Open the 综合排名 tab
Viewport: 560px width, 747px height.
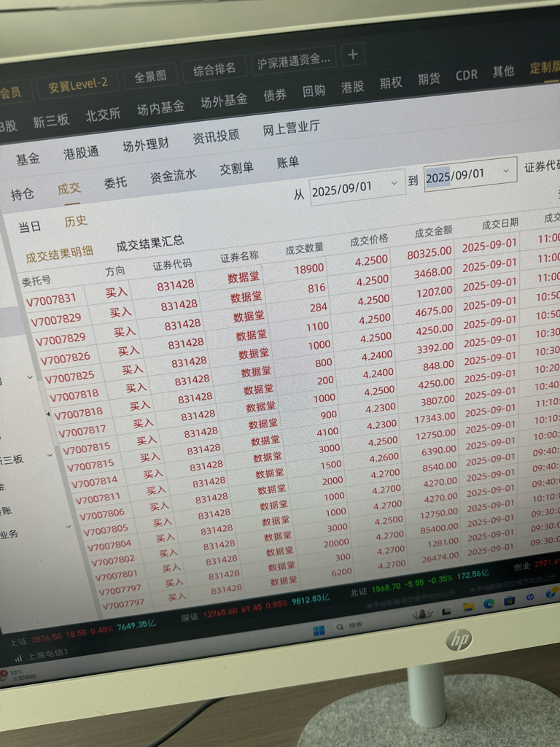[x=214, y=69]
